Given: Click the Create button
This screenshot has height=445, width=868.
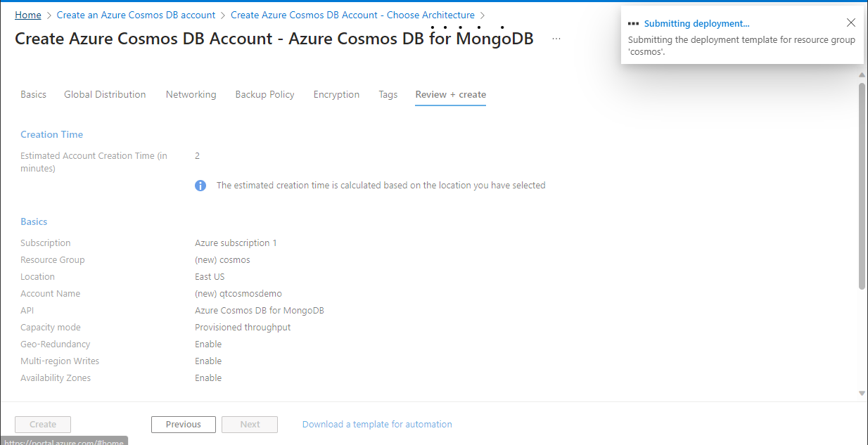Looking at the screenshot, I should [x=43, y=425].
